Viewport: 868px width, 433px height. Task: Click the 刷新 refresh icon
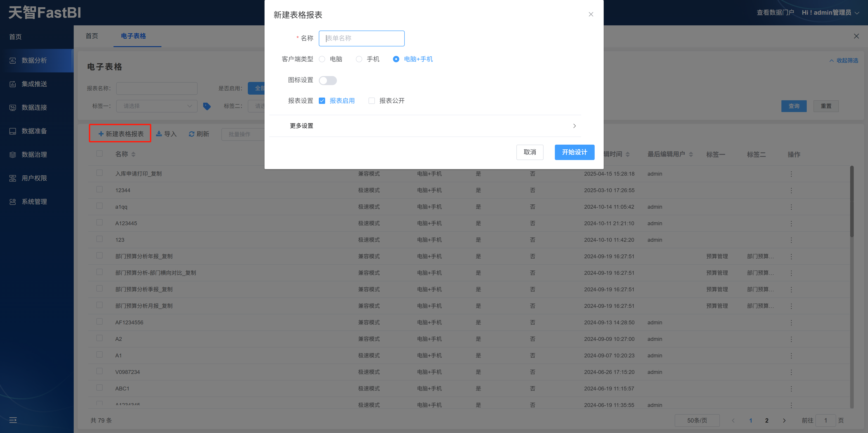click(x=191, y=134)
